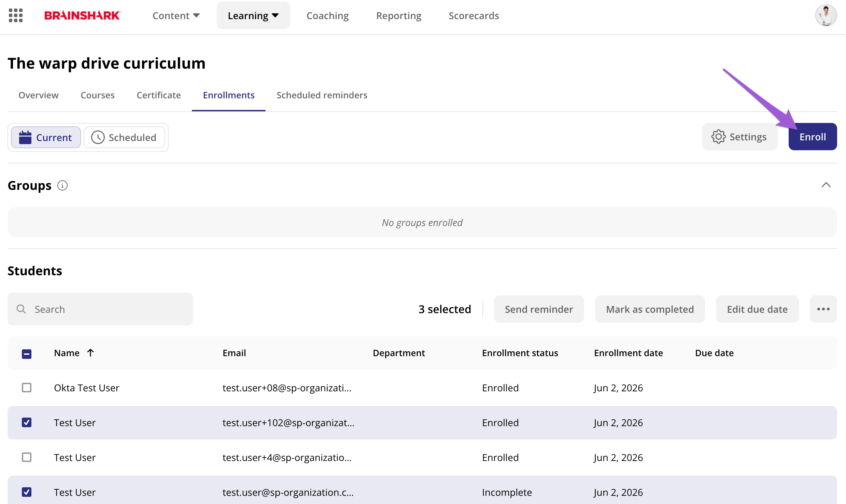Click Send reminder
This screenshot has width=846, height=504.
[539, 309]
